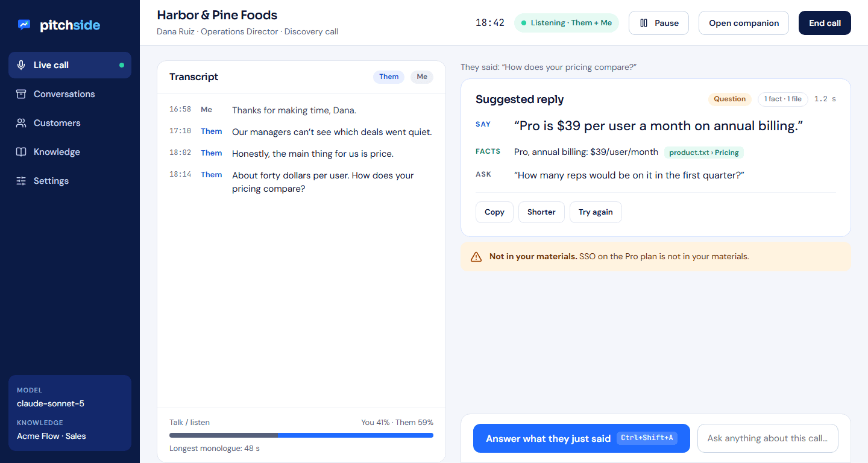This screenshot has height=463, width=868.
Task: Click the Listening · Them + Me status pill
Action: pos(567,23)
